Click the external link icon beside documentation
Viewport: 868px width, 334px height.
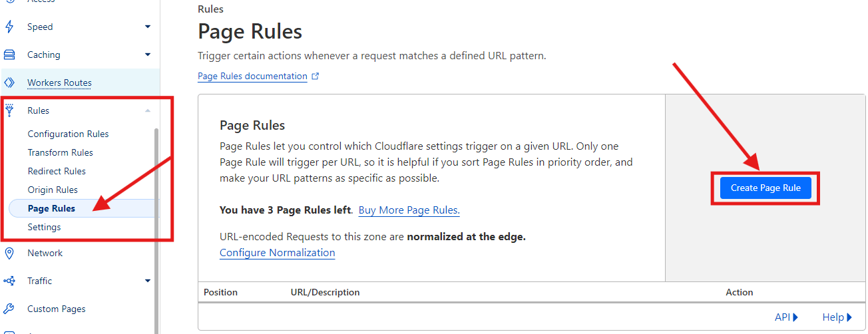click(x=316, y=76)
